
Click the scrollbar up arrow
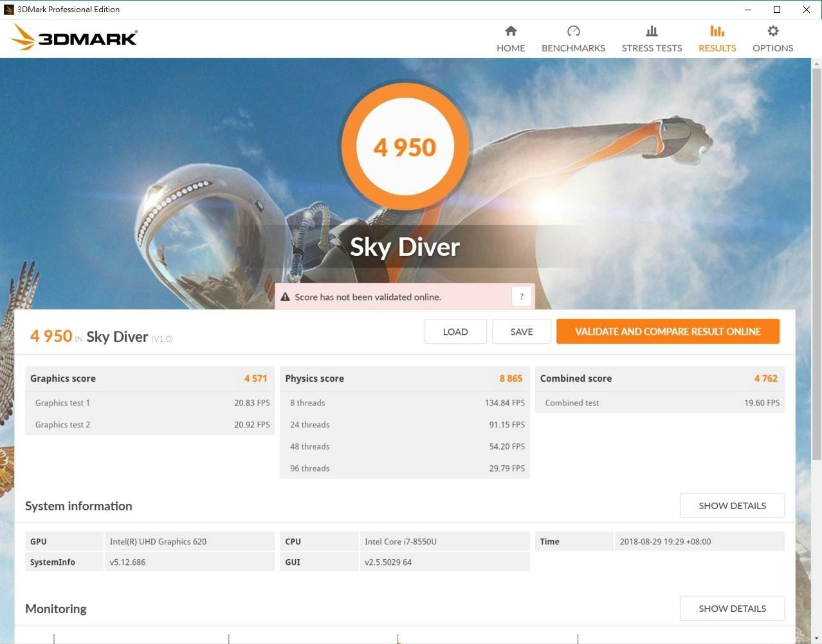click(817, 63)
